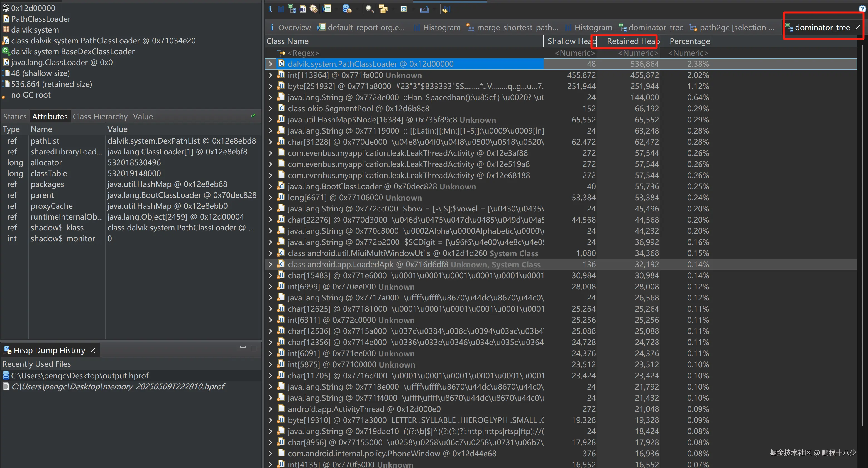Click the Run Reports toolbar icon
Viewport: 868px width, 468px height.
327,9
